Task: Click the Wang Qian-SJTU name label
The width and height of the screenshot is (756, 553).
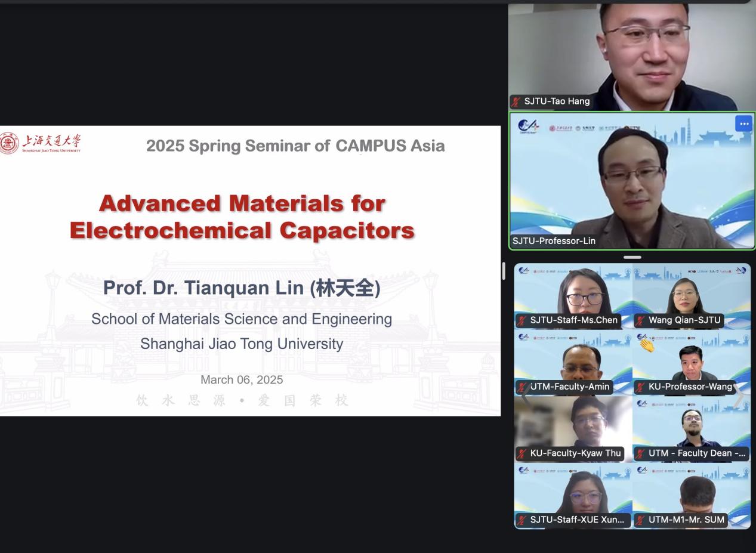Action: tap(684, 320)
